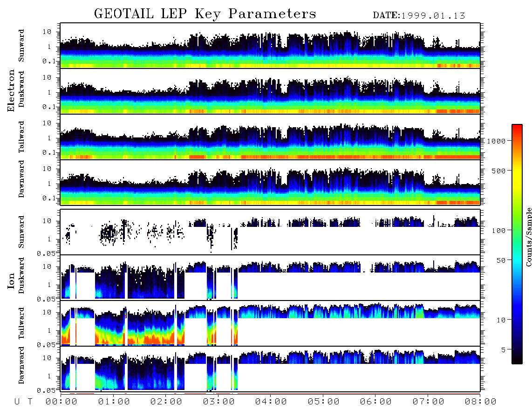Select the "0.1" tick of the Electron Dawnward panel
The image size is (532, 410).
[x=49, y=198]
